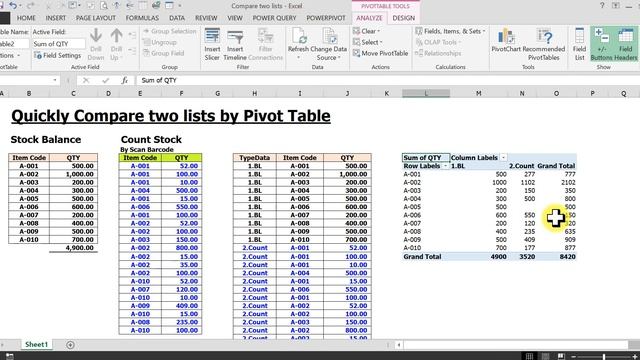The image size is (640, 360).
Task: Click the Relationships command
Action: tap(438, 53)
